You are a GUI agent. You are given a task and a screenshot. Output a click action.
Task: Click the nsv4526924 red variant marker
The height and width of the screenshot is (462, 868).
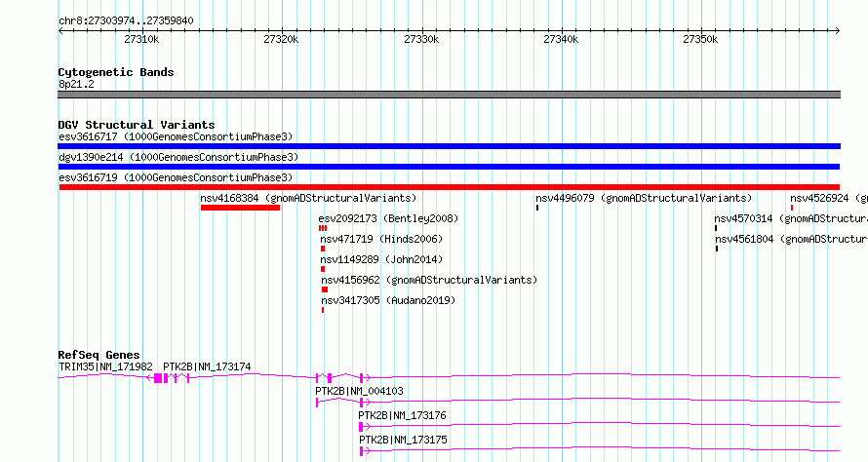(792, 208)
